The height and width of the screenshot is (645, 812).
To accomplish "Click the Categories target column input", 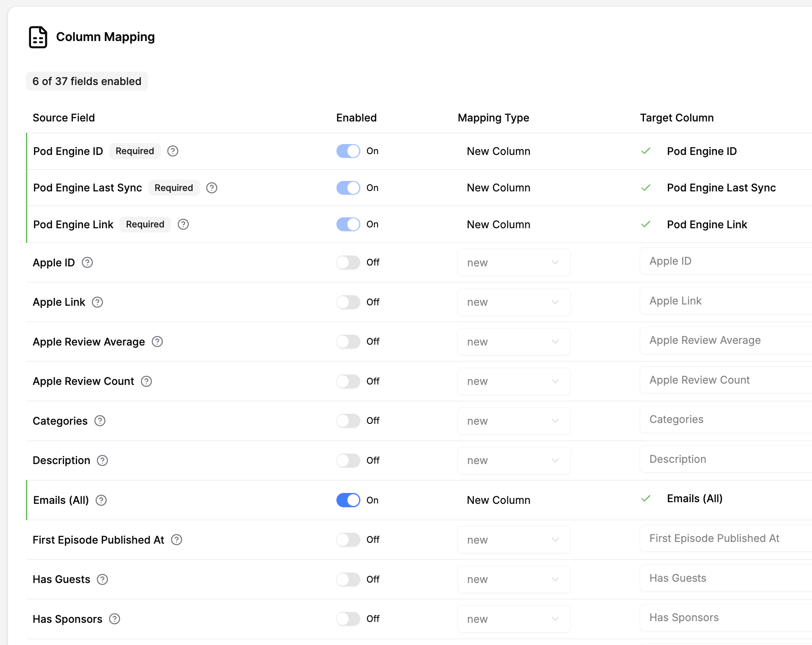I will [726, 419].
